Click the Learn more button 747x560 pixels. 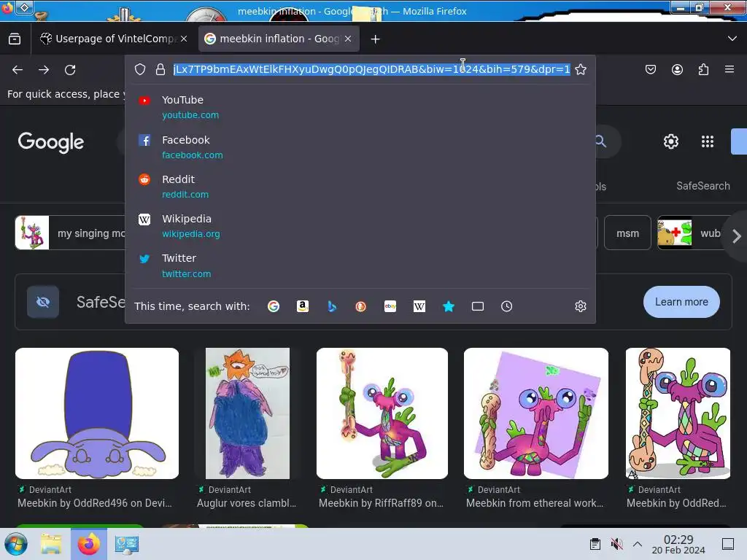click(x=681, y=302)
